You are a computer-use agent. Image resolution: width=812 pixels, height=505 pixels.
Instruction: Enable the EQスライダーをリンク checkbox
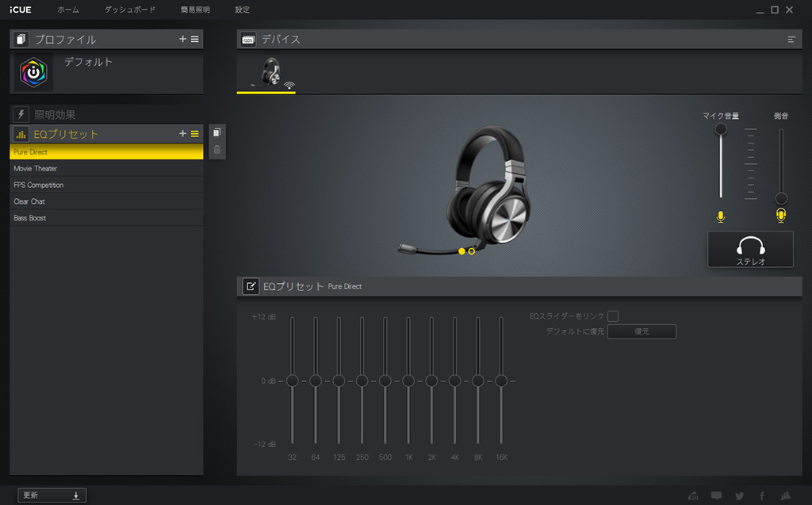[x=613, y=316]
